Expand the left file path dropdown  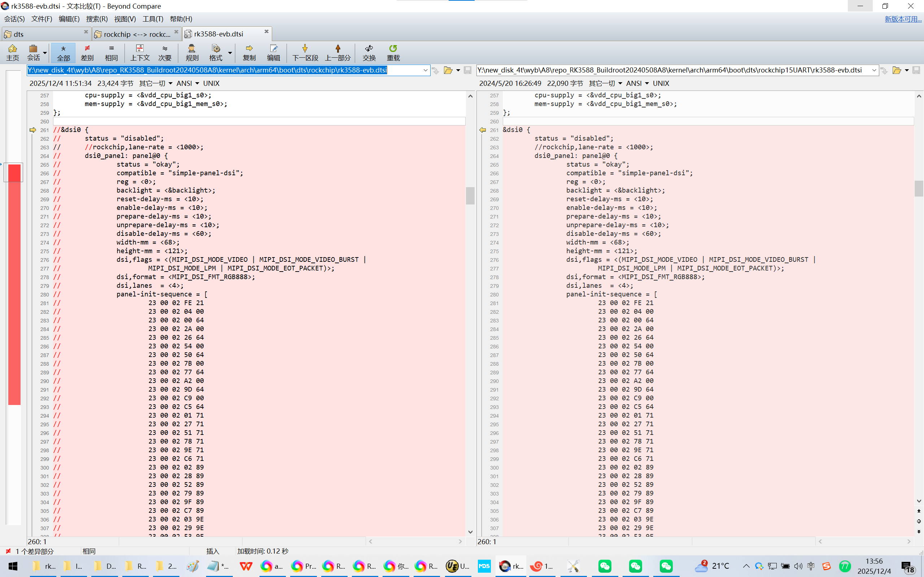(425, 70)
